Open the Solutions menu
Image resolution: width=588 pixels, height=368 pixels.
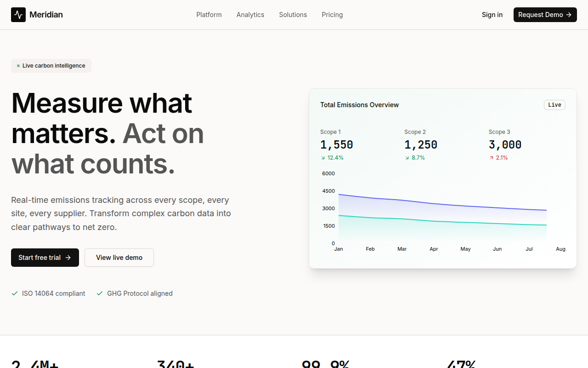tap(293, 15)
